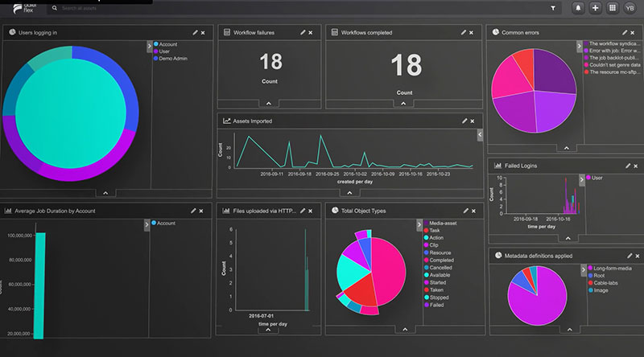Toggle Long-form-media in Metadata legend
This screenshot has width=644, height=357.
(x=610, y=268)
